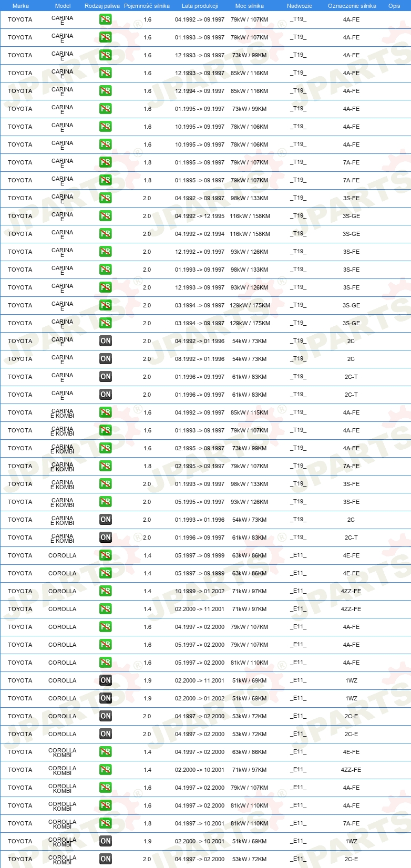
Task: Select 2C-T engine code in Carina E Kombi row
Action: click(x=352, y=538)
